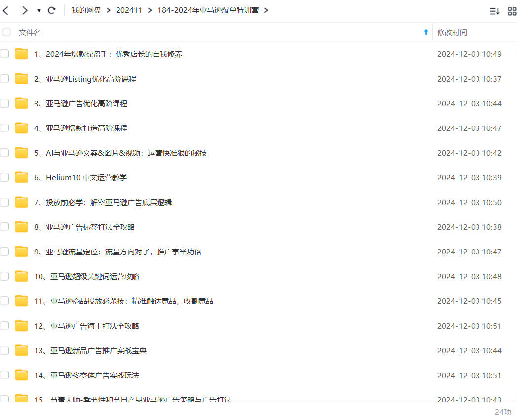Expand chevron after 202411 breadcrumb
The width and height of the screenshot is (517, 420).
click(150, 10)
